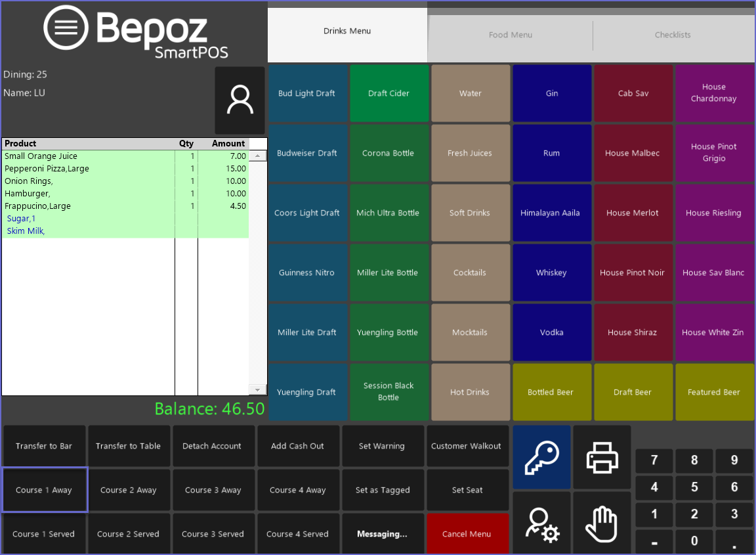Image resolution: width=756 pixels, height=555 pixels.
Task: Select Pepperoni Pizza,Large order line
Action: pos(125,168)
